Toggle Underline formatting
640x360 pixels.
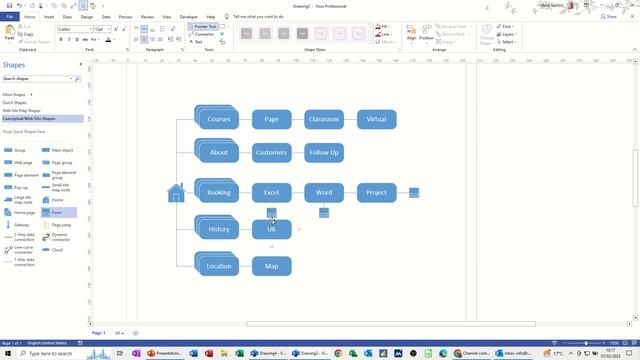pos(77,40)
